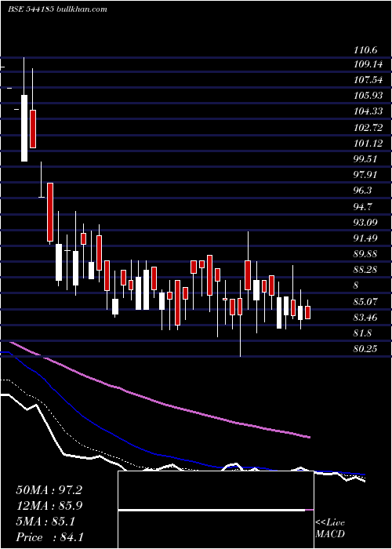Select the 105.93 price axis label
This screenshot has width=392, height=549.
click(368, 96)
